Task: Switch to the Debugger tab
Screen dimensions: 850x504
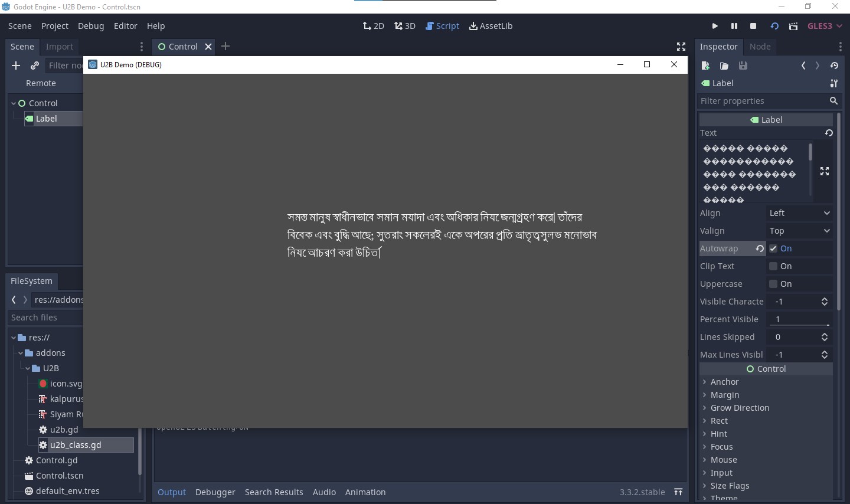Action: [215, 492]
